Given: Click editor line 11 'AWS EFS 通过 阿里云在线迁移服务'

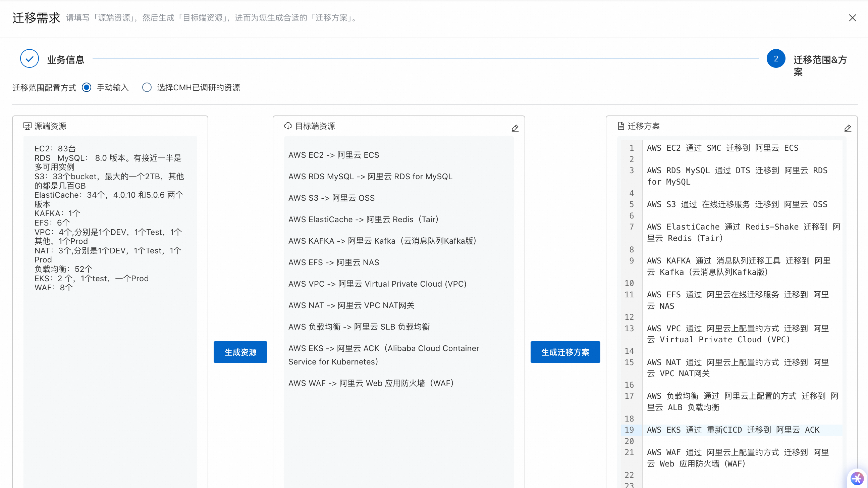Looking at the screenshot, I should [738, 300].
